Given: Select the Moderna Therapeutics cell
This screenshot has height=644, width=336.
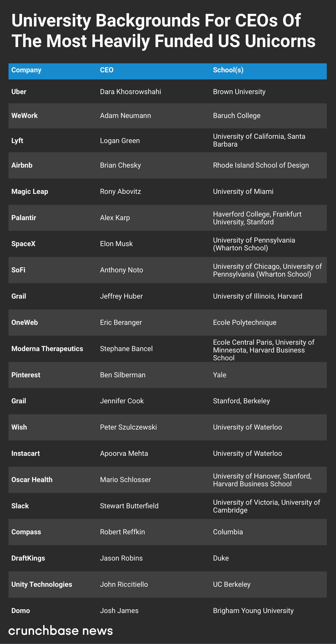Looking at the screenshot, I should [x=47, y=349].
